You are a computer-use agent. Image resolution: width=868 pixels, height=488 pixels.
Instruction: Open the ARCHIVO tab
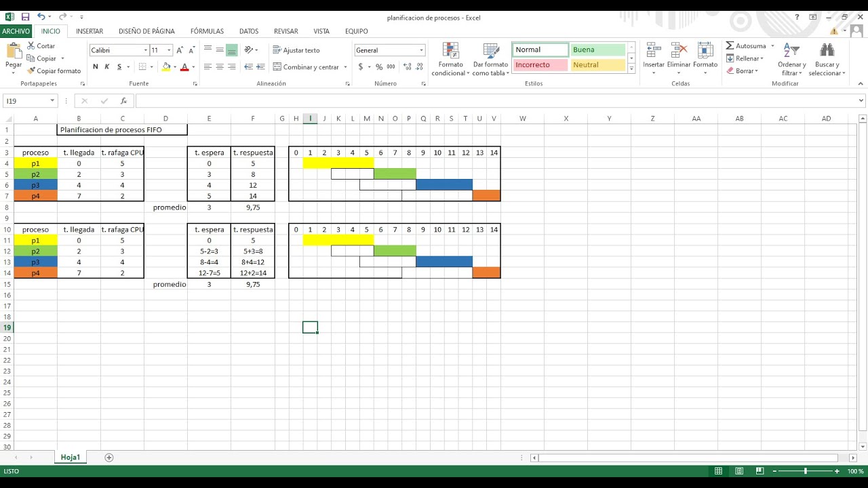(16, 31)
